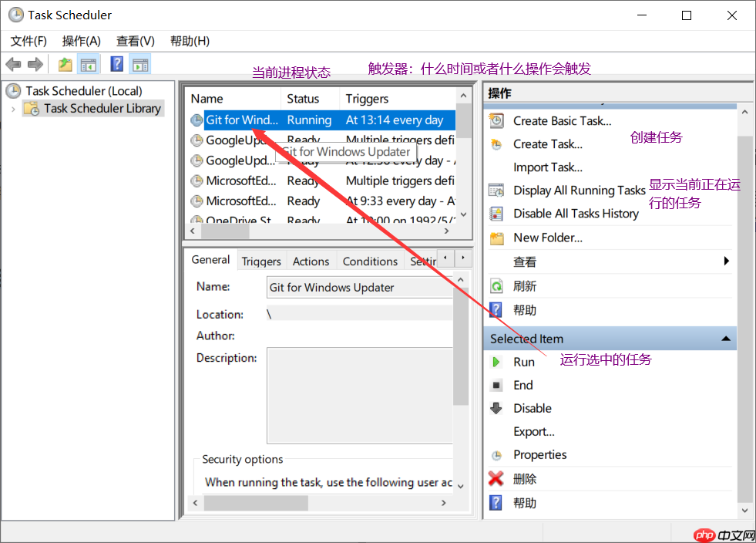The width and height of the screenshot is (756, 543).
Task: Click the Back arrow toolbar icon
Action: tap(13, 64)
